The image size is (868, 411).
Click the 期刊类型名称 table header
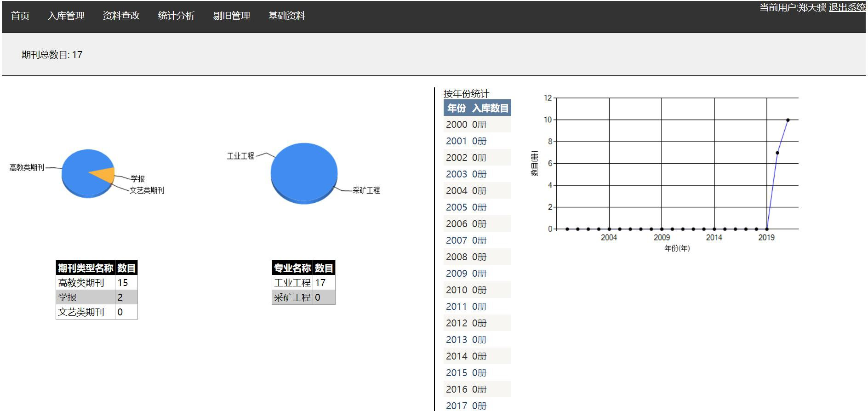[x=86, y=268]
